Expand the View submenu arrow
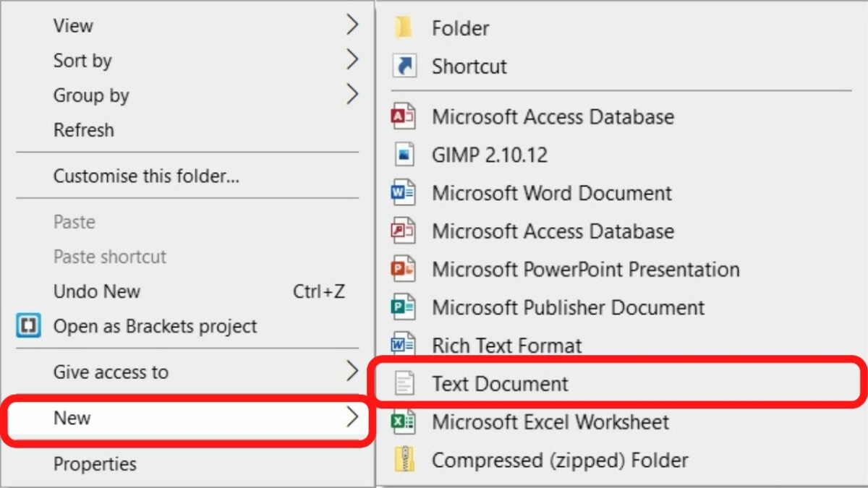 (352, 25)
